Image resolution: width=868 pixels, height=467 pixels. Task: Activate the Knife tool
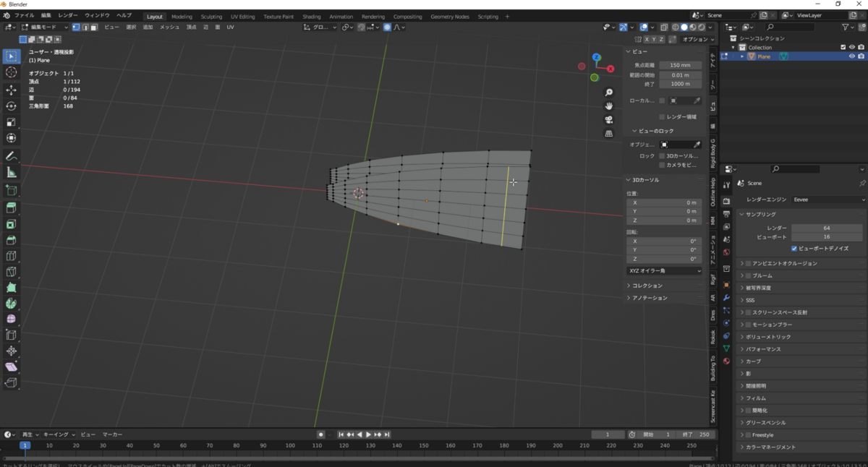point(12,272)
